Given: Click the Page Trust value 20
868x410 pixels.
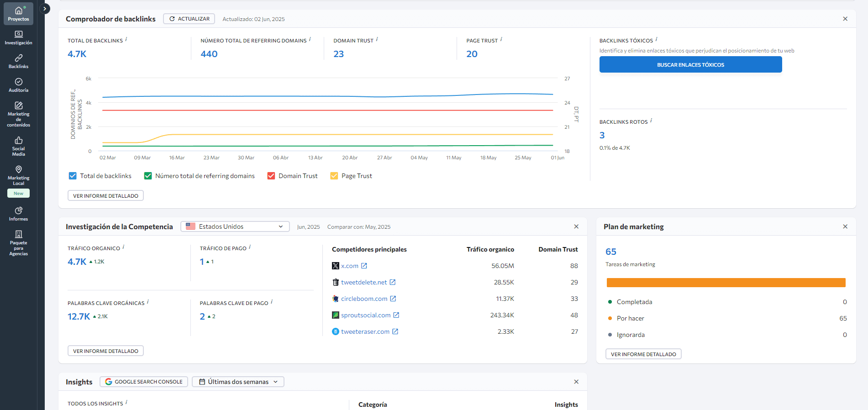Looking at the screenshot, I should pos(472,54).
